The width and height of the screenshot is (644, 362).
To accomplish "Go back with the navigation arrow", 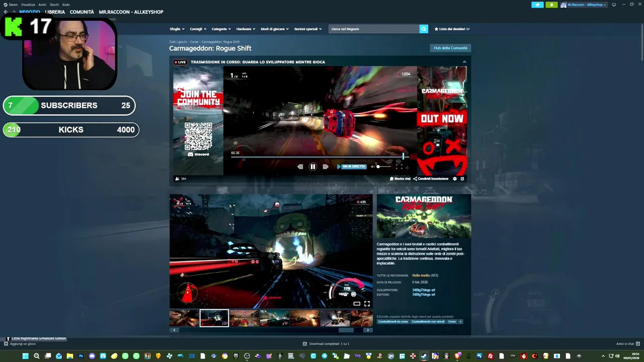I will [6, 12].
